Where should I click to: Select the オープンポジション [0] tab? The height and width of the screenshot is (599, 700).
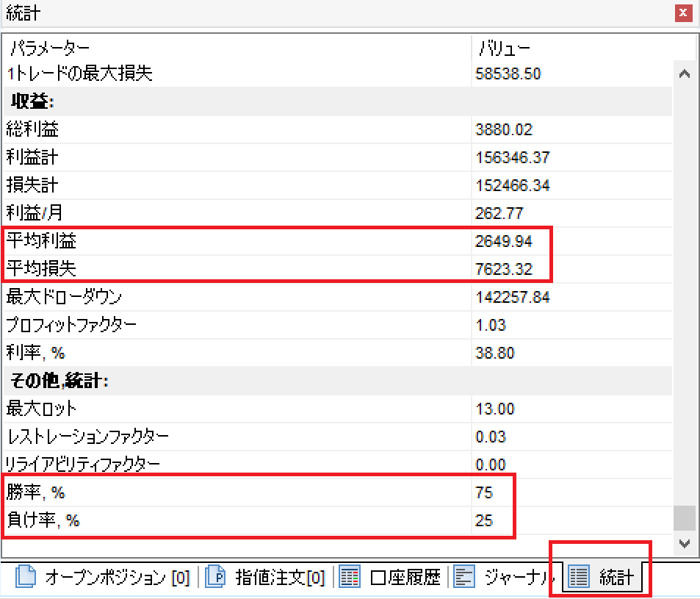(104, 578)
